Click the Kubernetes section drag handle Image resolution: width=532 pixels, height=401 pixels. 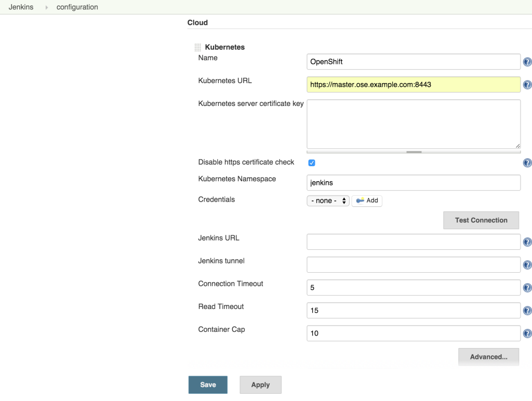[197, 47]
